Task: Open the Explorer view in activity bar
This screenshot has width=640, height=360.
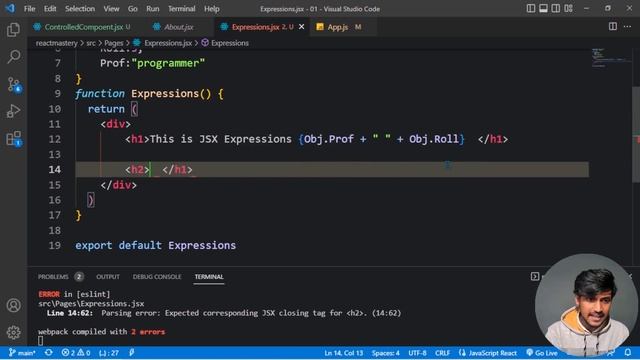Action: [x=13, y=29]
